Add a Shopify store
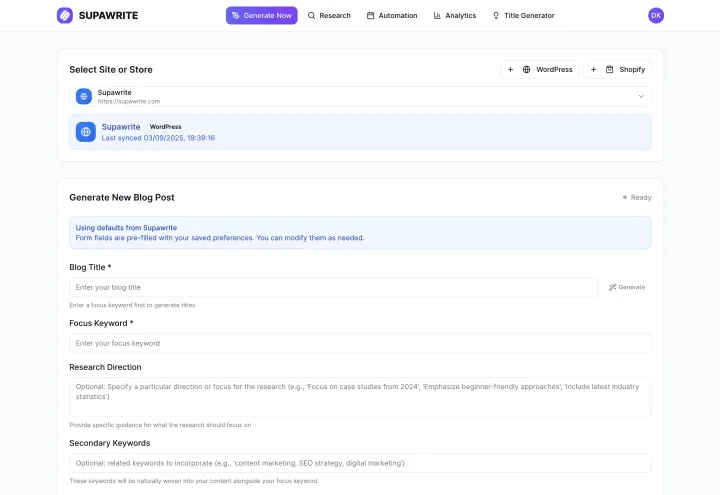This screenshot has height=495, width=720. 618,69
